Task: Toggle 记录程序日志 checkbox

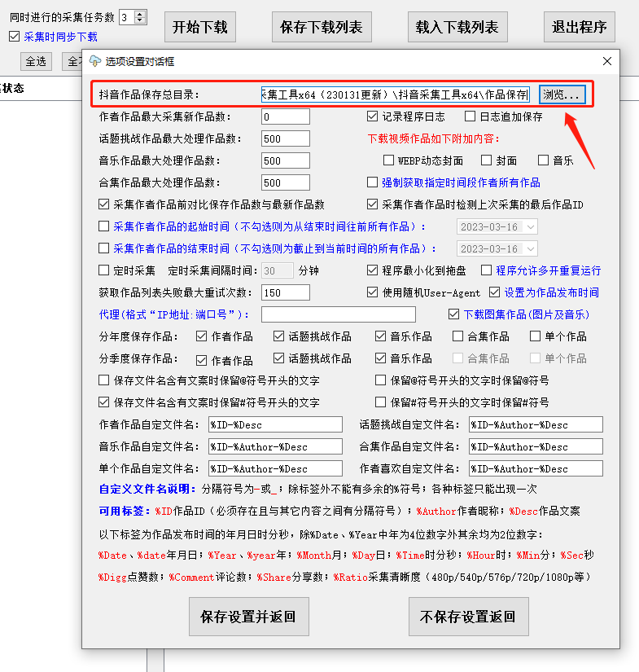Action: click(x=372, y=116)
